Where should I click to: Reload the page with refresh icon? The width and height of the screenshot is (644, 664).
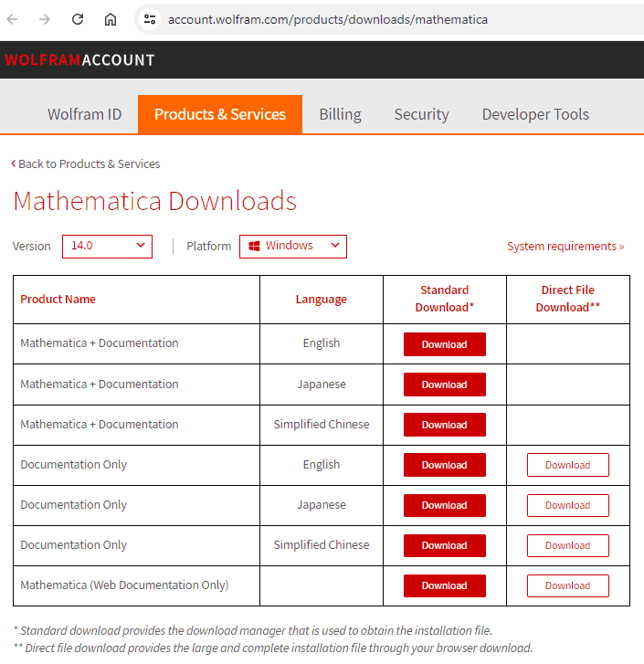pyautogui.click(x=78, y=19)
